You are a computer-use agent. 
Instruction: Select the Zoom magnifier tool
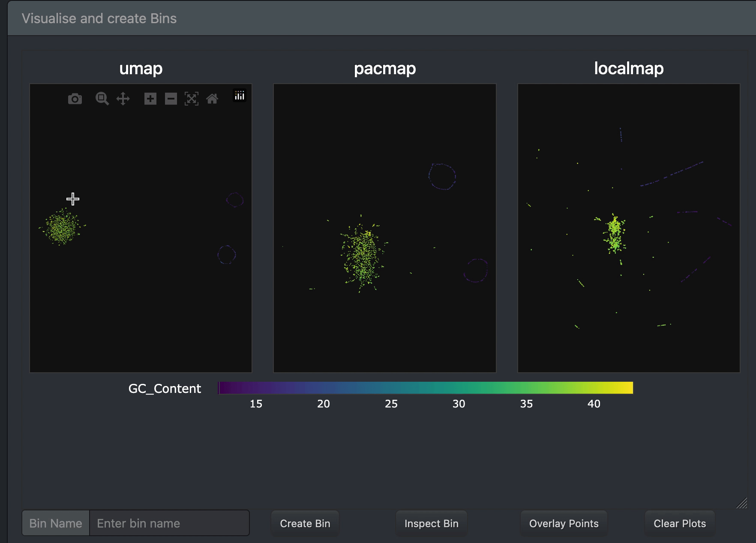coord(102,99)
